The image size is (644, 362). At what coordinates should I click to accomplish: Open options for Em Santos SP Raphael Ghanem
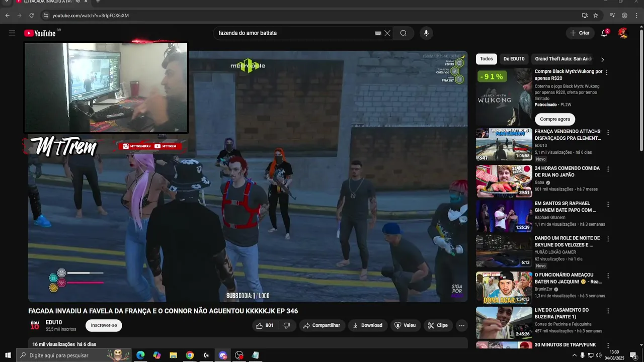608,204
